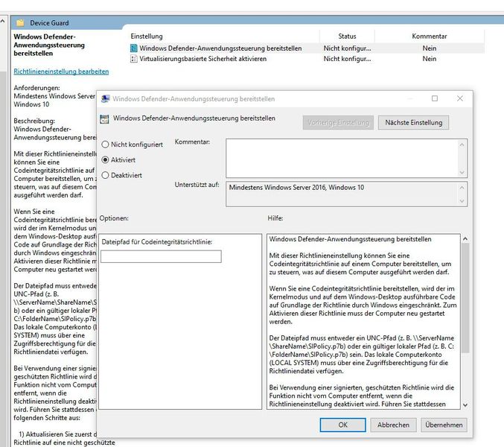Select the Windows Defender-Anwendungssteuerung bereitstellen list row
The height and width of the screenshot is (447, 504).
pyautogui.click(x=307, y=48)
